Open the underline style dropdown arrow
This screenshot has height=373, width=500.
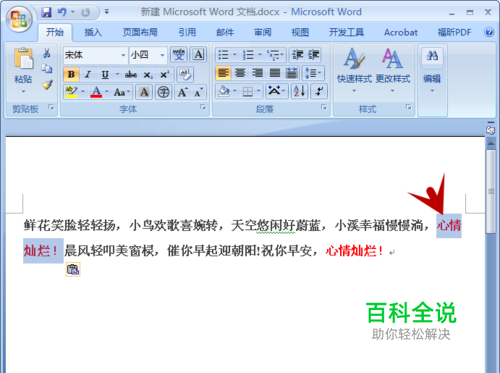pyautogui.click(x=117, y=74)
